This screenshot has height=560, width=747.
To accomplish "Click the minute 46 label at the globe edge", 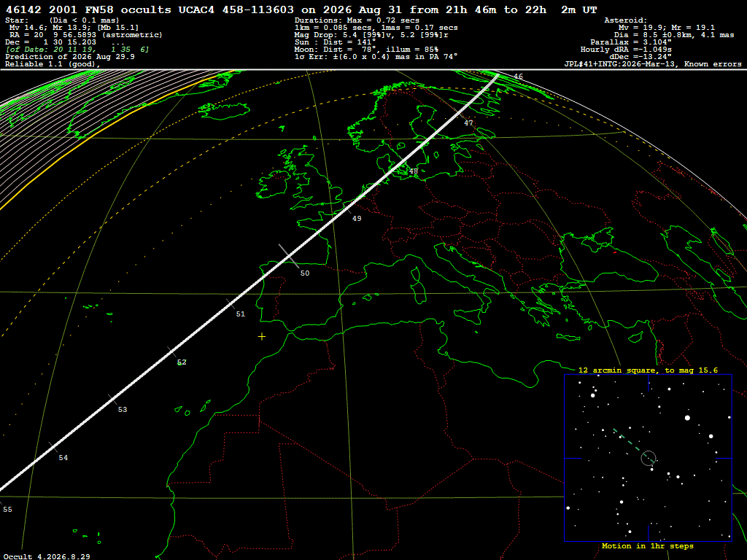I will [x=519, y=76].
